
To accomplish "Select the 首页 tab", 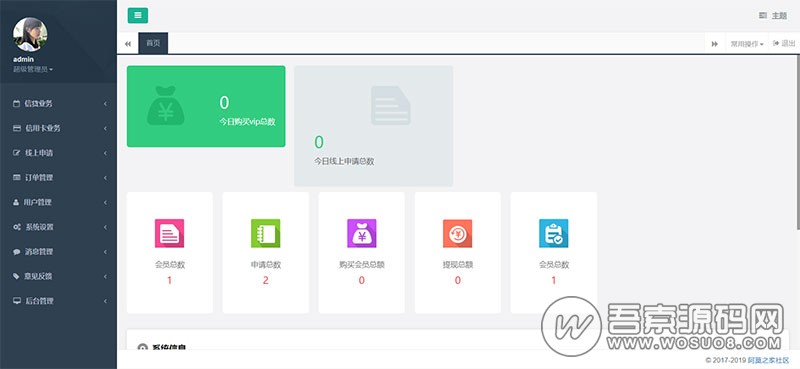I will 153,43.
